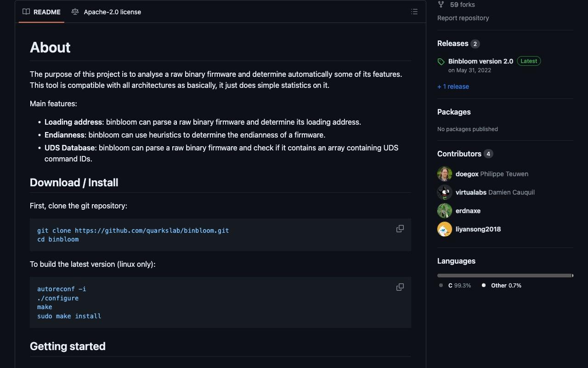Open Binbloom version 2.0 release

pyautogui.click(x=481, y=61)
